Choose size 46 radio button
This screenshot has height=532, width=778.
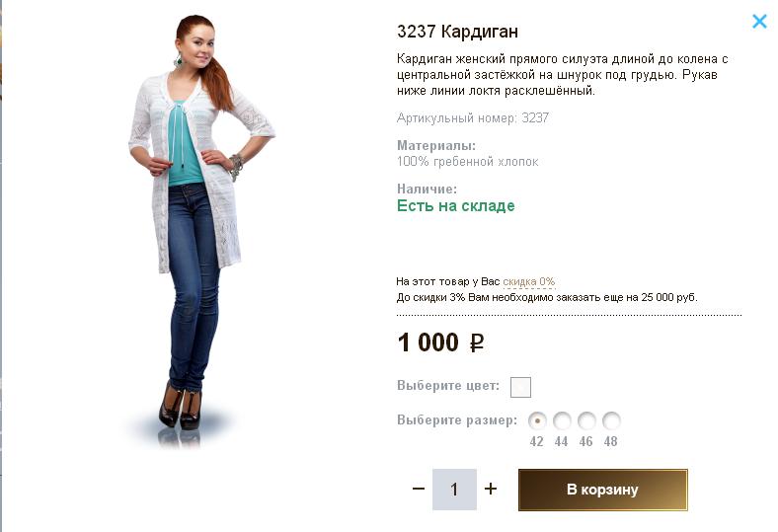pos(586,420)
